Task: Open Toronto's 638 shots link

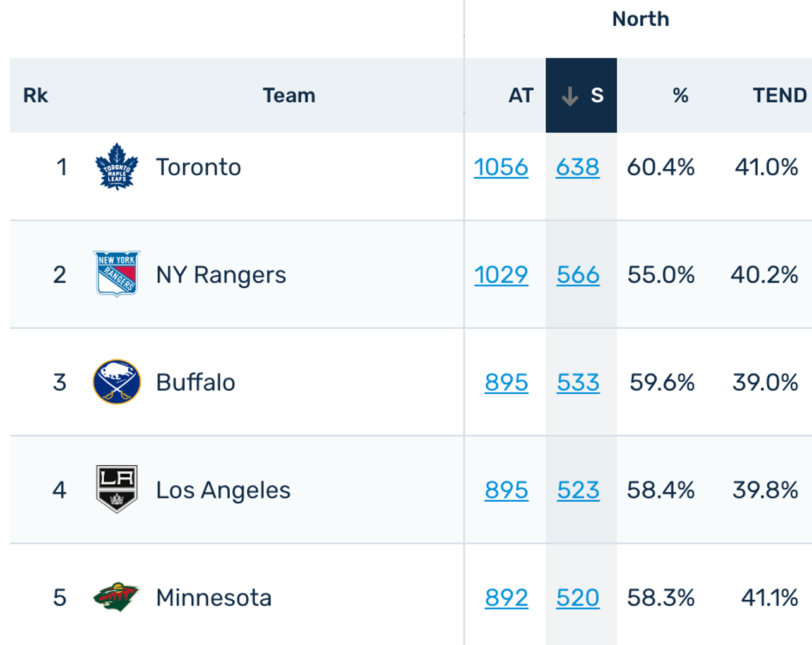Action: coord(577,167)
